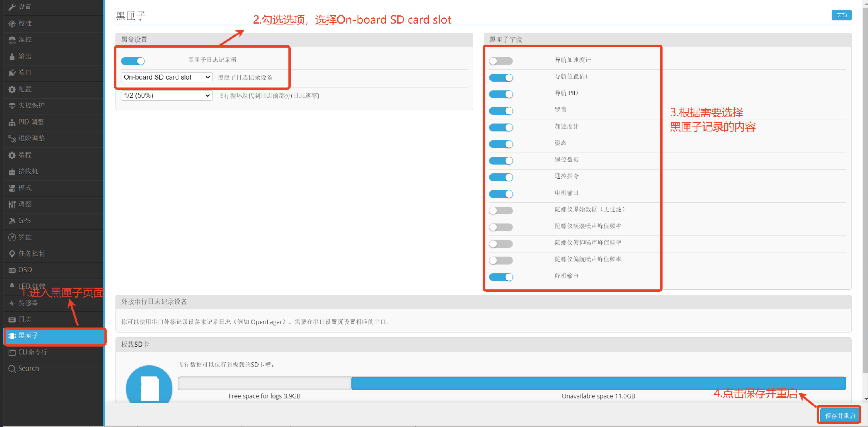Select the 混控 mixer icon
Image resolution: width=868 pixels, height=427 pixels.
12,39
